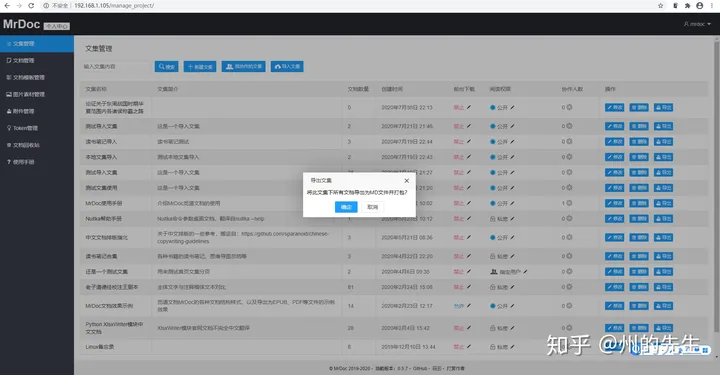Click 修改 for the 还是一个测试文集 row
Screen dimensions: 720x375
[x=614, y=272]
